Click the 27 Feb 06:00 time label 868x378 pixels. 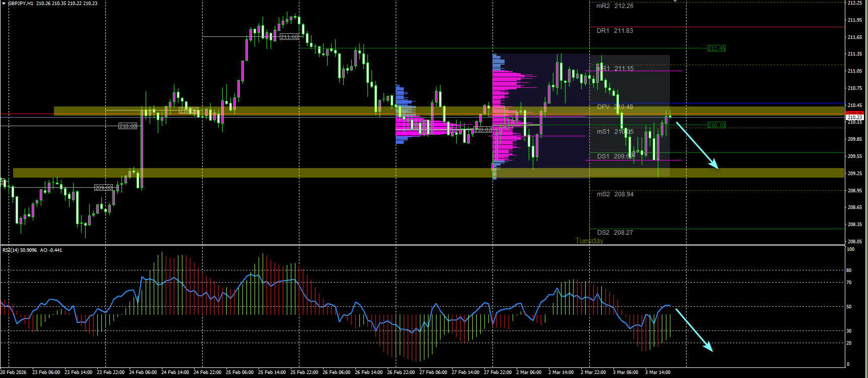(433, 372)
